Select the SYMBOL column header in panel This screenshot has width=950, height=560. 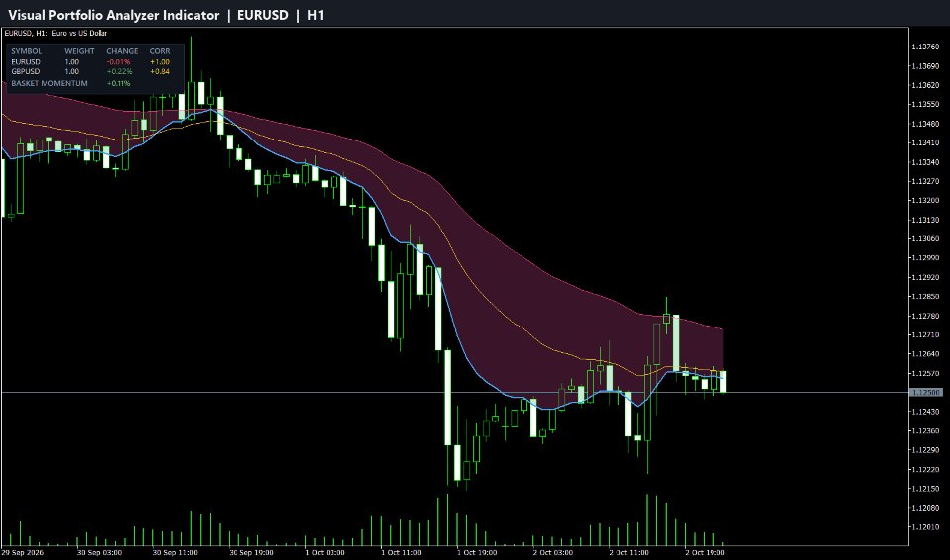27,51
